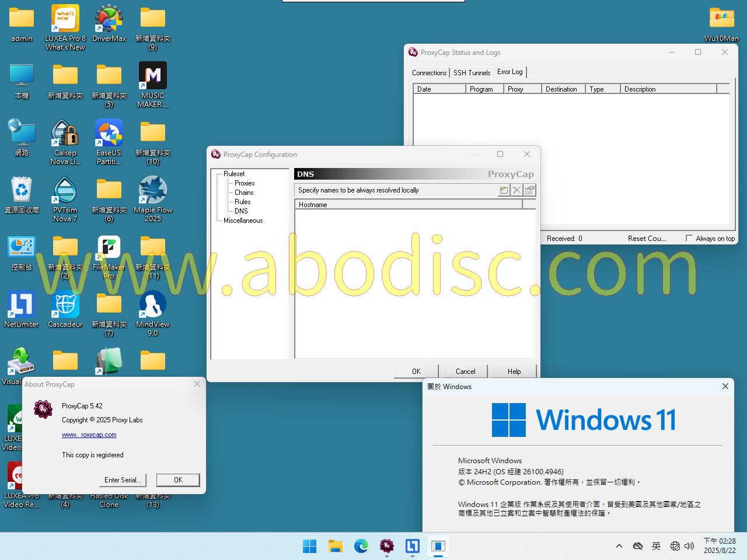Click OK in About ProxyCap dialog
Screen dimensions: 747x560
tap(178, 480)
